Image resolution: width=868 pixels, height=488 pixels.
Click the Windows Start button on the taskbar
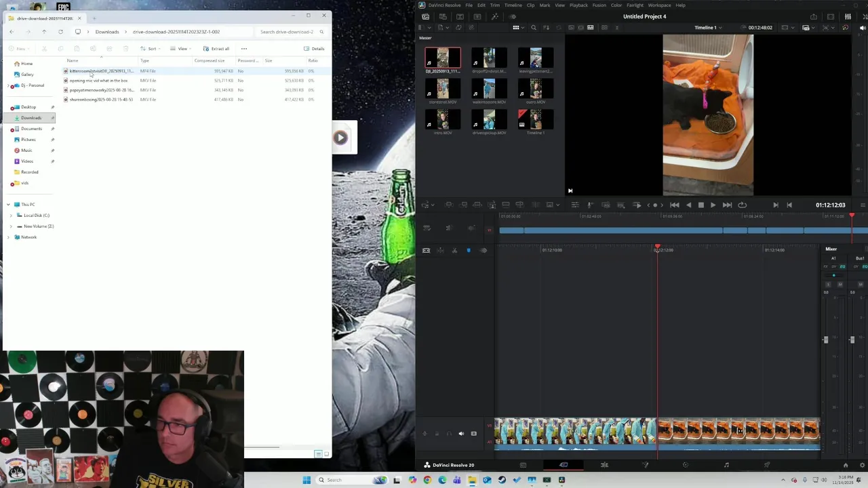(x=307, y=480)
